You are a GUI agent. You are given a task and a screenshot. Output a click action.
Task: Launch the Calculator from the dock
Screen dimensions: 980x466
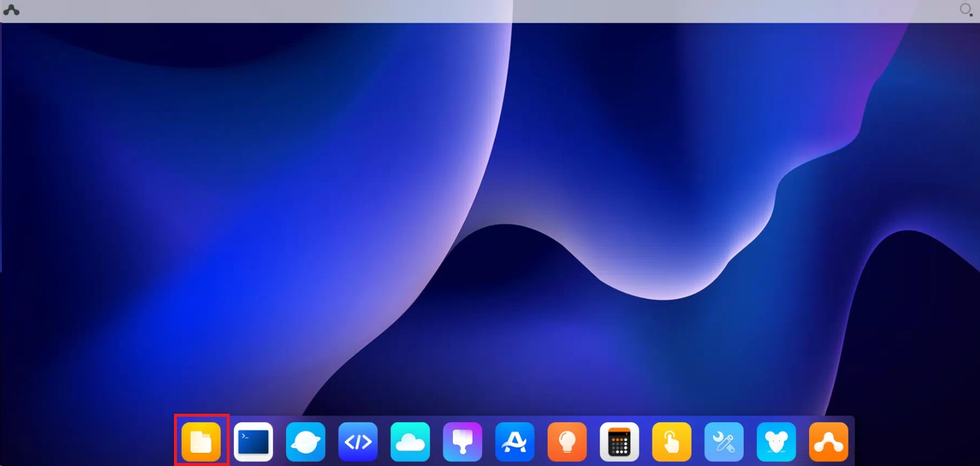pos(619,441)
